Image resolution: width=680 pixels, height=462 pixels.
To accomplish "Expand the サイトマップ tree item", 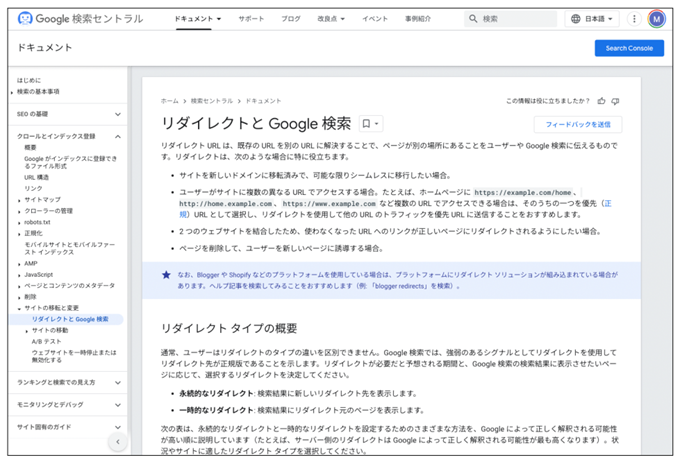I will [x=19, y=200].
